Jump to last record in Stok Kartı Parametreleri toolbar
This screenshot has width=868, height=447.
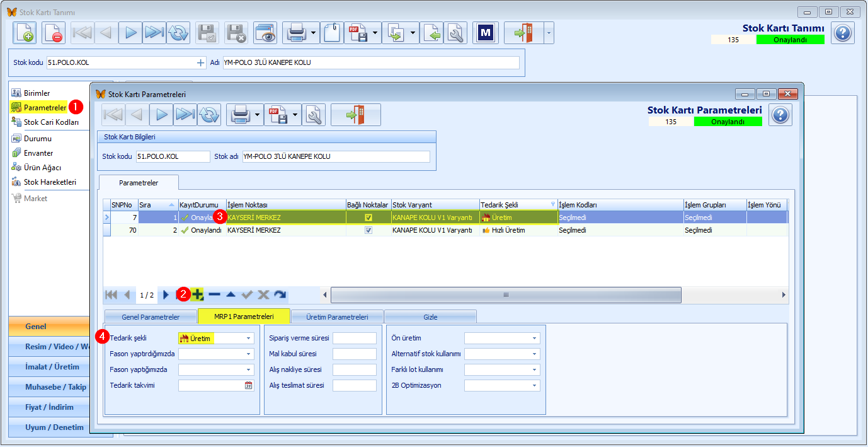pyautogui.click(x=185, y=115)
